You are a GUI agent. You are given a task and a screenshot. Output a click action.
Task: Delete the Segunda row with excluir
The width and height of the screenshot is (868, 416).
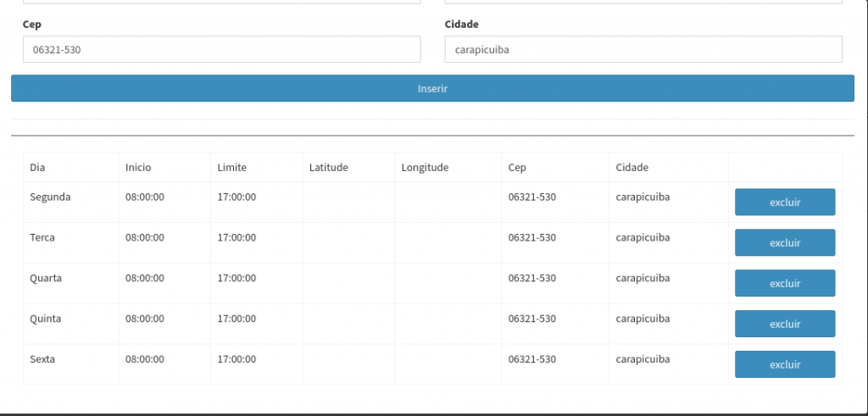(x=784, y=202)
